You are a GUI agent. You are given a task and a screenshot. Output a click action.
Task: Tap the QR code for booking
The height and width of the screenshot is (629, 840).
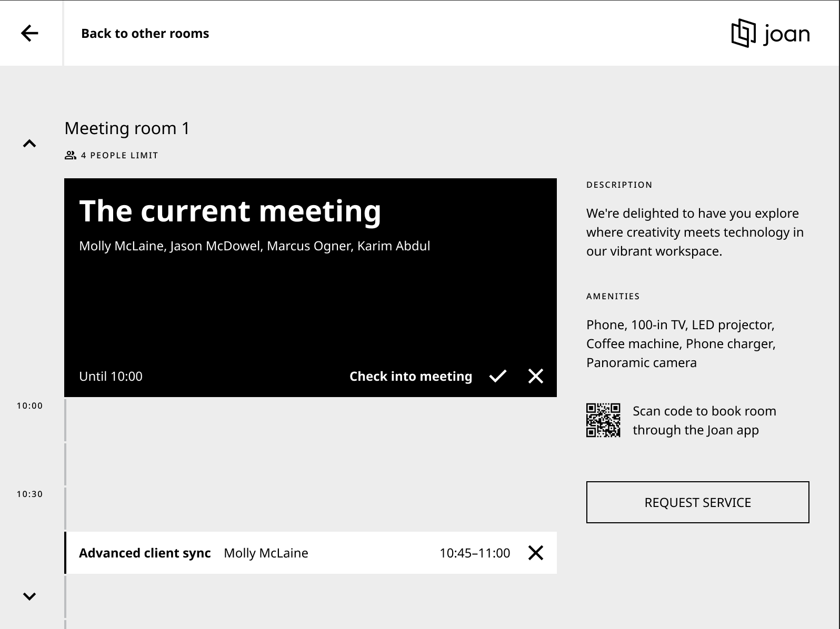coord(603,420)
